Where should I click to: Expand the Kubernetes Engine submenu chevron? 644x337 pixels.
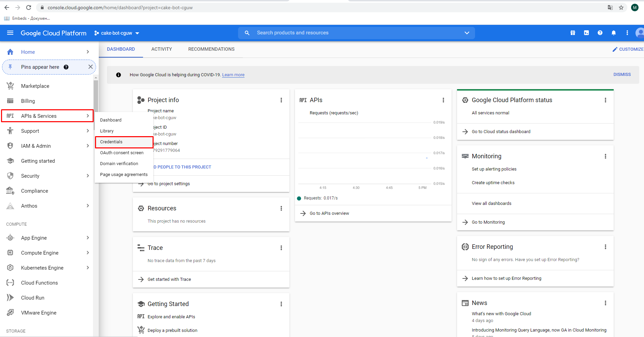click(88, 268)
